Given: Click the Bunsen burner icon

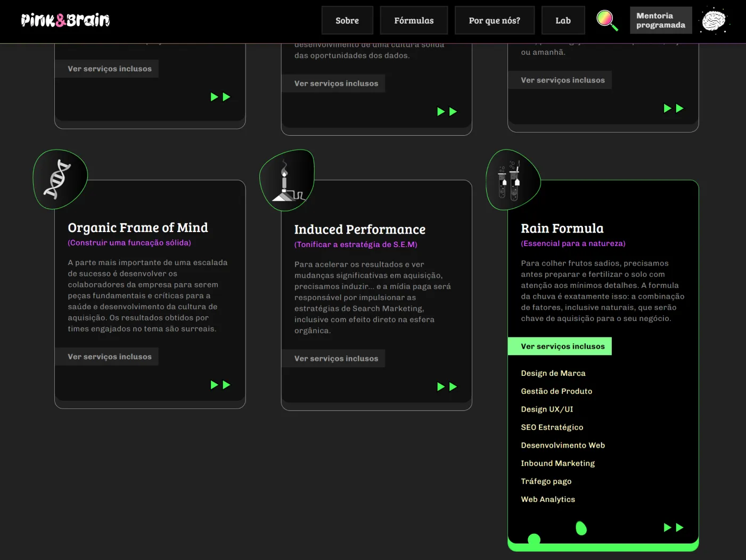Looking at the screenshot, I should click(286, 182).
